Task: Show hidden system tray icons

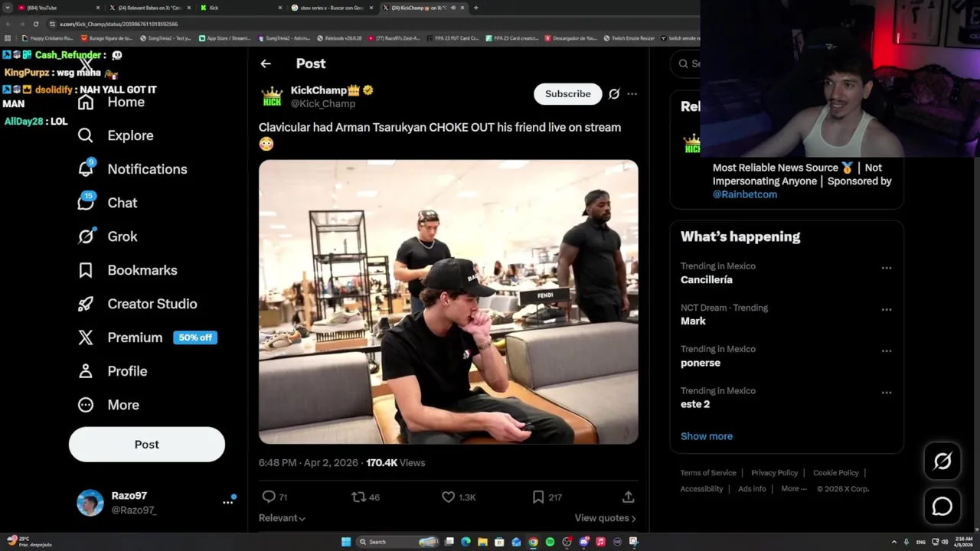Action: 893,542
